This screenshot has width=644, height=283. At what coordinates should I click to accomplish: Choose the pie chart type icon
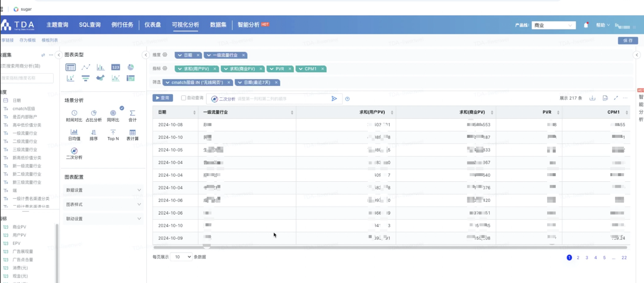pos(130,67)
